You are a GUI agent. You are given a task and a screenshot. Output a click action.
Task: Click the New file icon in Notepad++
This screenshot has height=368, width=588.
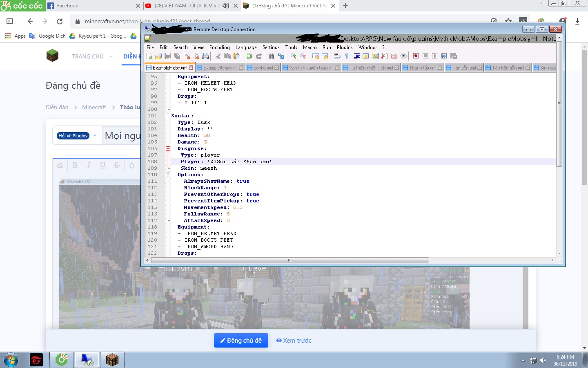click(149, 56)
